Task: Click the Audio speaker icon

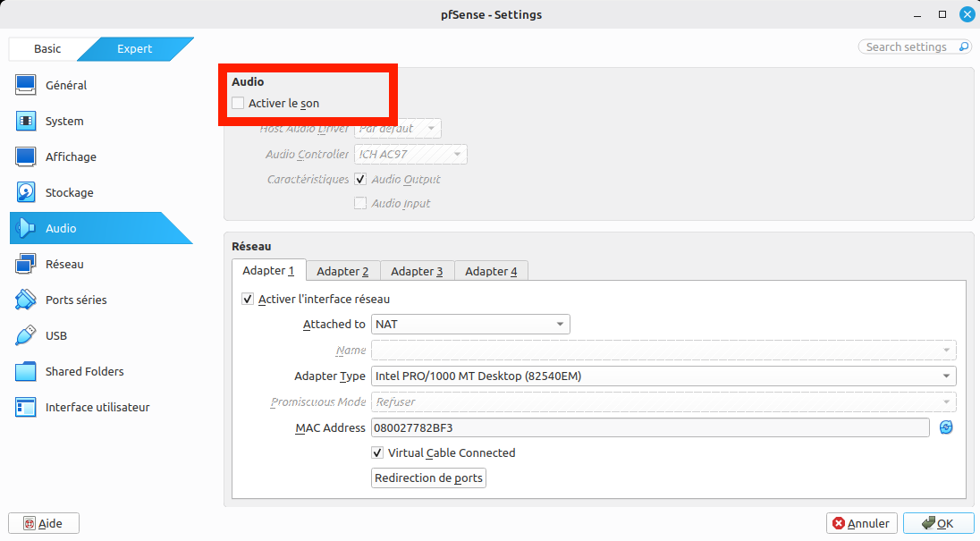Action: pos(26,228)
